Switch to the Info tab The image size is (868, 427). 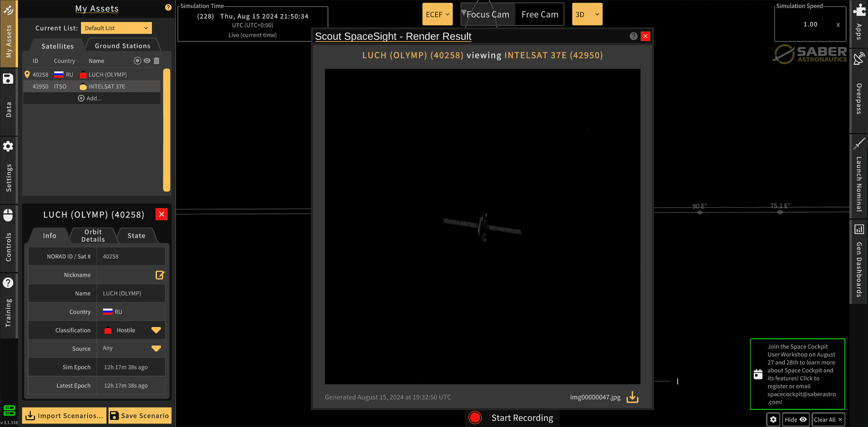click(50, 236)
